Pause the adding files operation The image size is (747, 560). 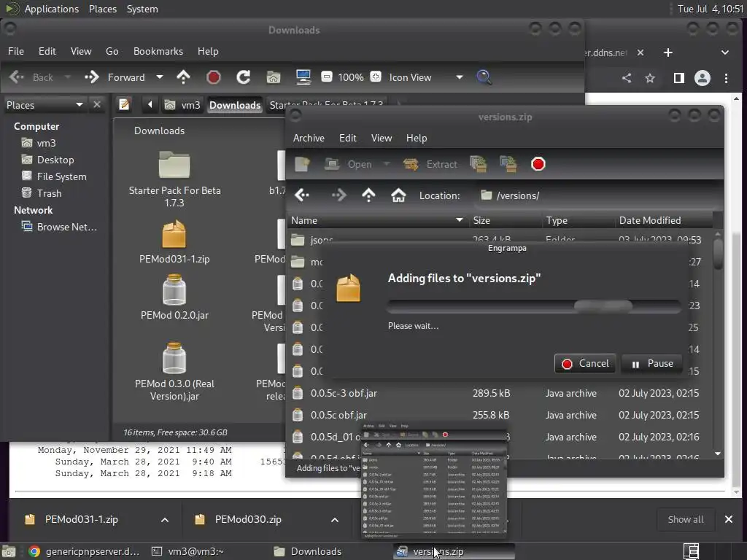coord(651,364)
